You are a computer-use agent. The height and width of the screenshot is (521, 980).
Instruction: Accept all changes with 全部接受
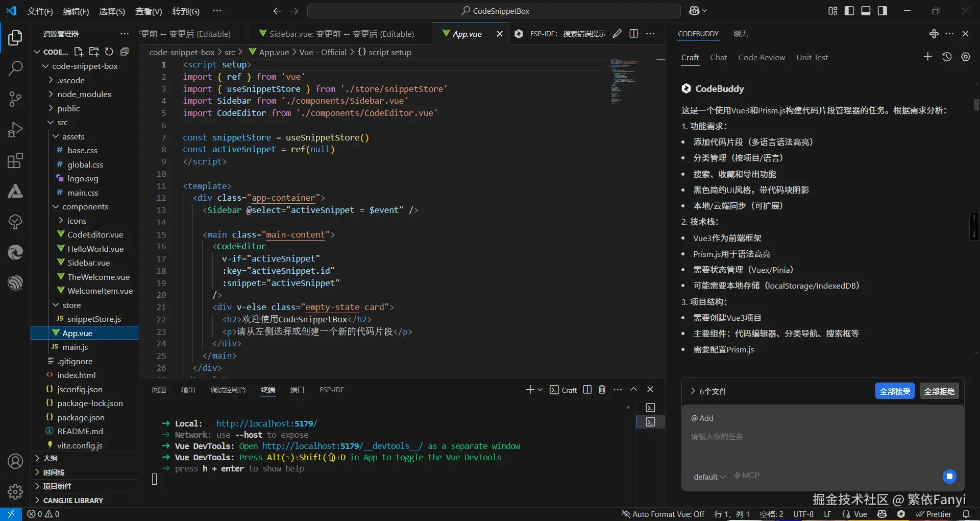click(895, 391)
